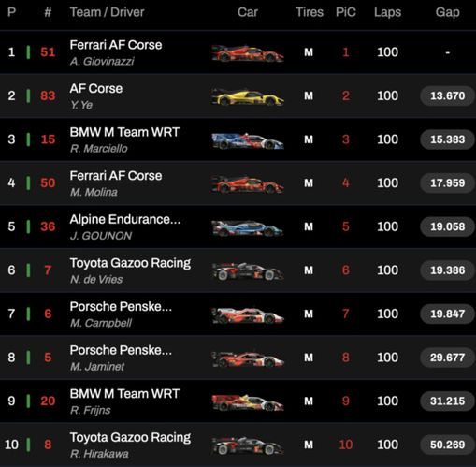Select the Team / Driver column header
Image resolution: width=476 pixels, height=467 pixels.
pyautogui.click(x=107, y=12)
